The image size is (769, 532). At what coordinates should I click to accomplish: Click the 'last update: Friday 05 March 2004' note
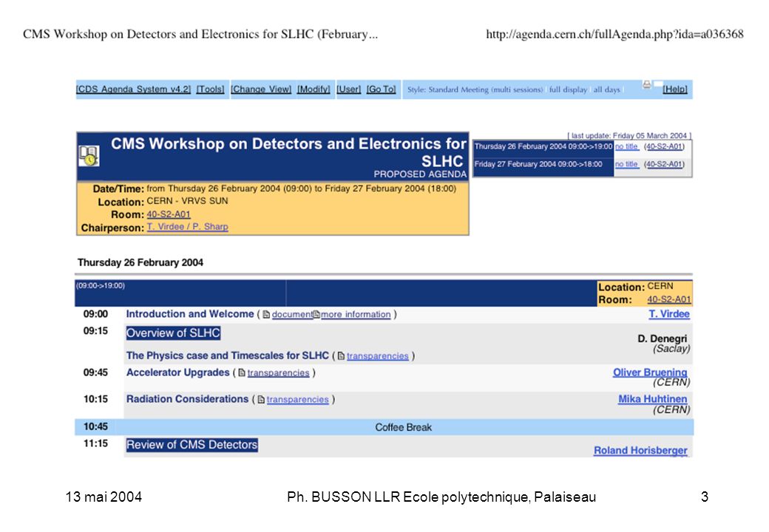tap(629, 136)
